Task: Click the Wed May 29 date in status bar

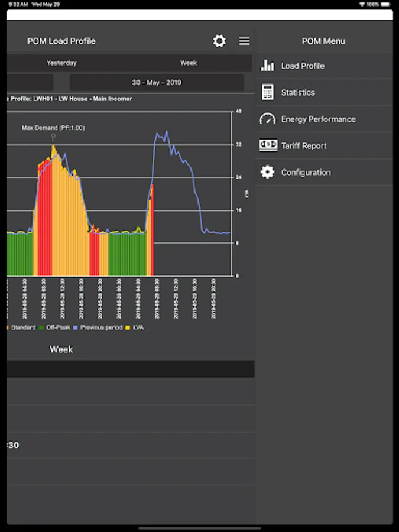Action: point(46,4)
